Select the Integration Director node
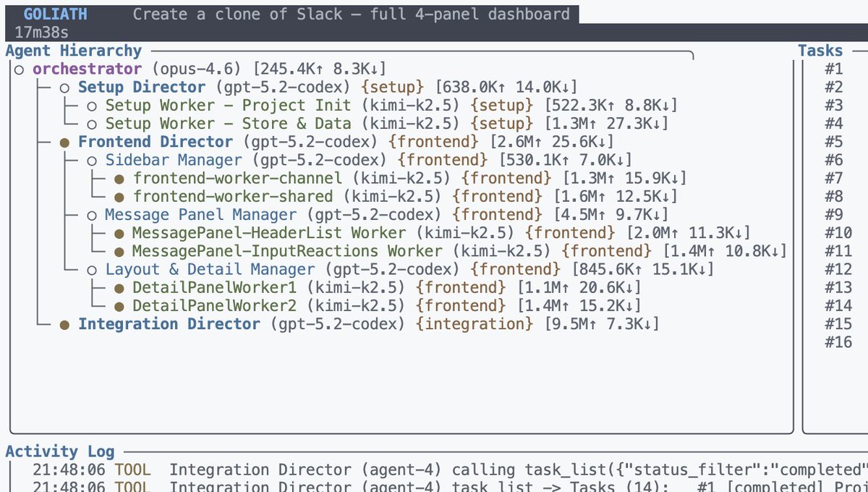The image size is (868, 492). (359, 324)
